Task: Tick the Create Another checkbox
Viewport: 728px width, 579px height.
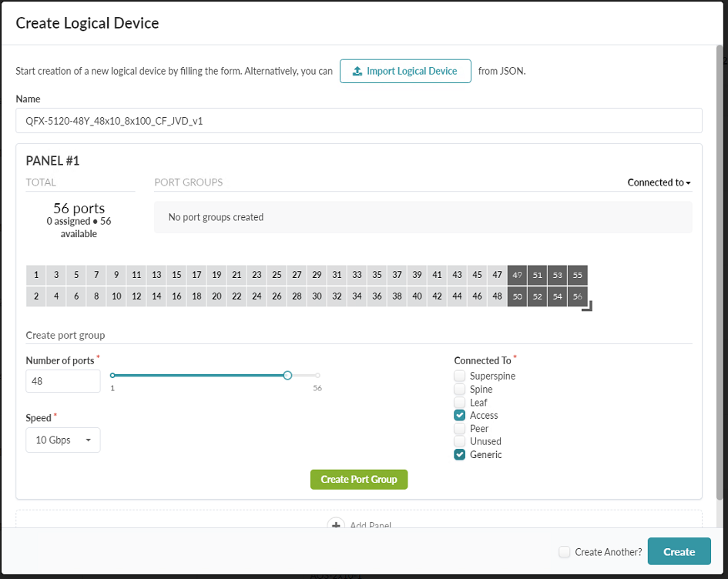Action: pos(565,552)
